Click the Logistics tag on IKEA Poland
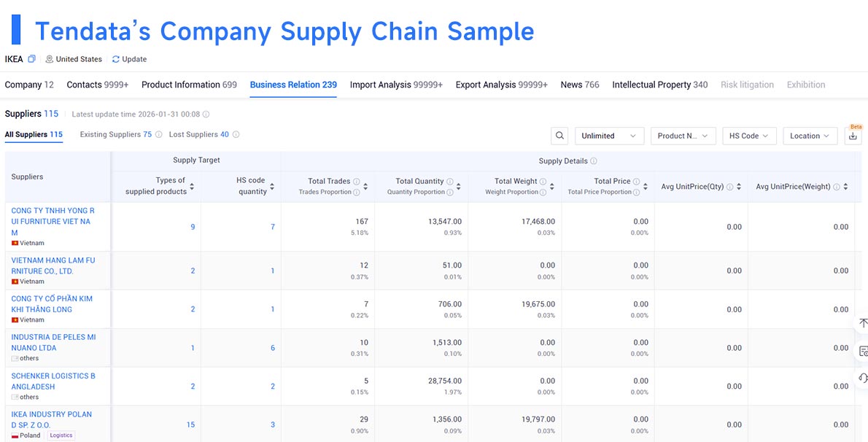 61,435
